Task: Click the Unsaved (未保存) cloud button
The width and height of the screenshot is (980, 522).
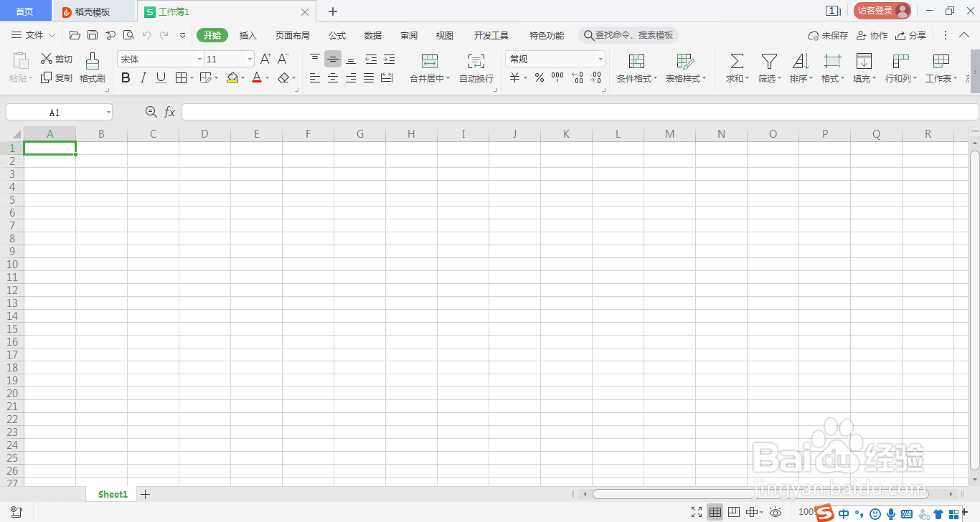Action: coord(828,35)
